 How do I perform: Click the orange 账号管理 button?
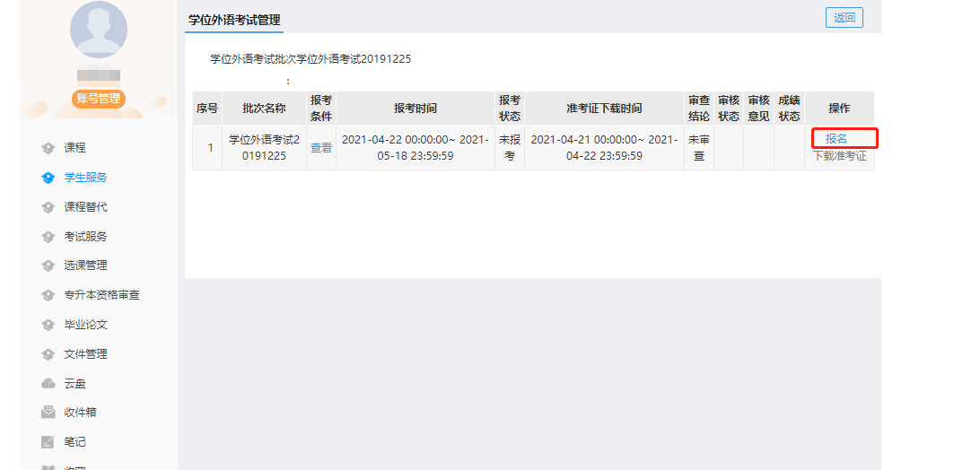pos(98,99)
